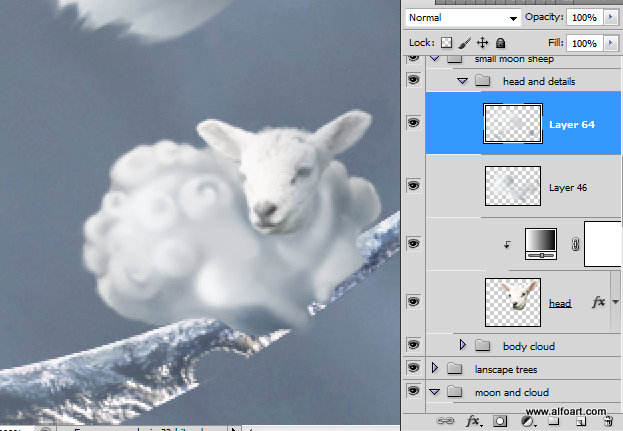Click the lock image pixels brush icon
This screenshot has width=623, height=431.
click(465, 43)
